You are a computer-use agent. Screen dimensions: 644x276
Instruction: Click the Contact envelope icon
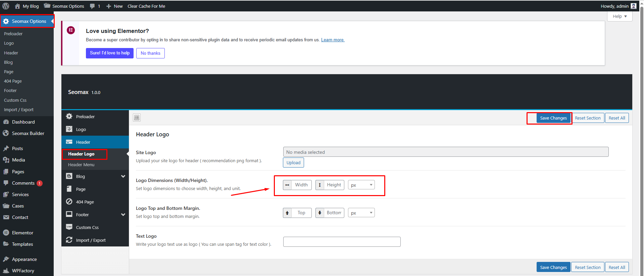6,217
